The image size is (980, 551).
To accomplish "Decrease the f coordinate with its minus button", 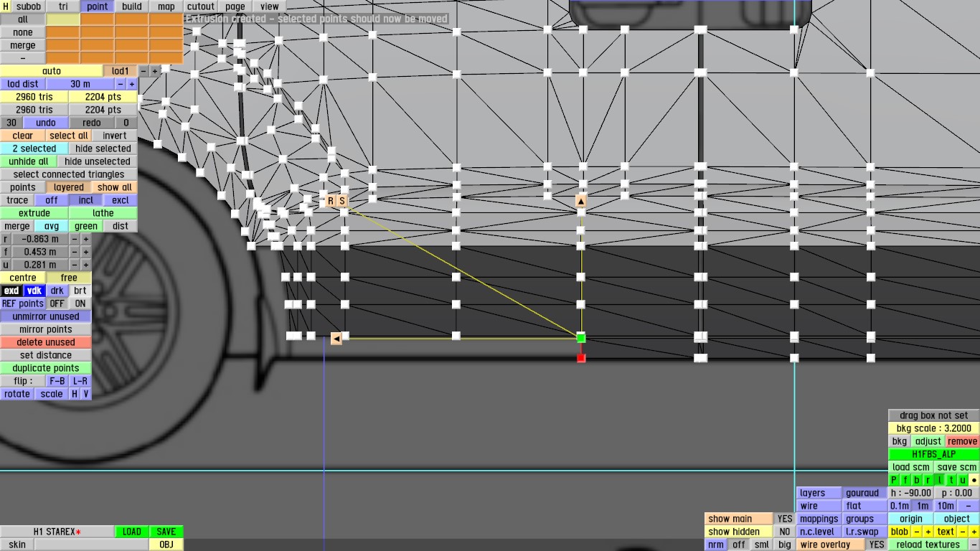I will click(x=75, y=252).
